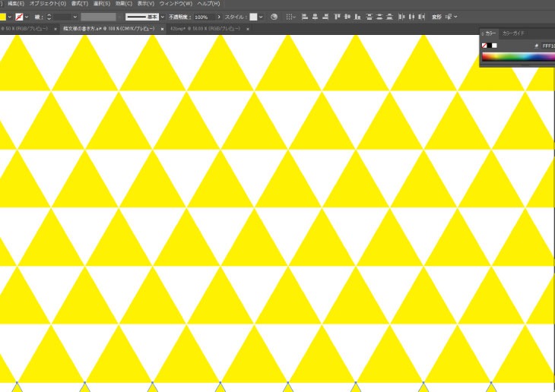
Task: Open the スタイル graphic style dropdown
Action: tap(261, 17)
